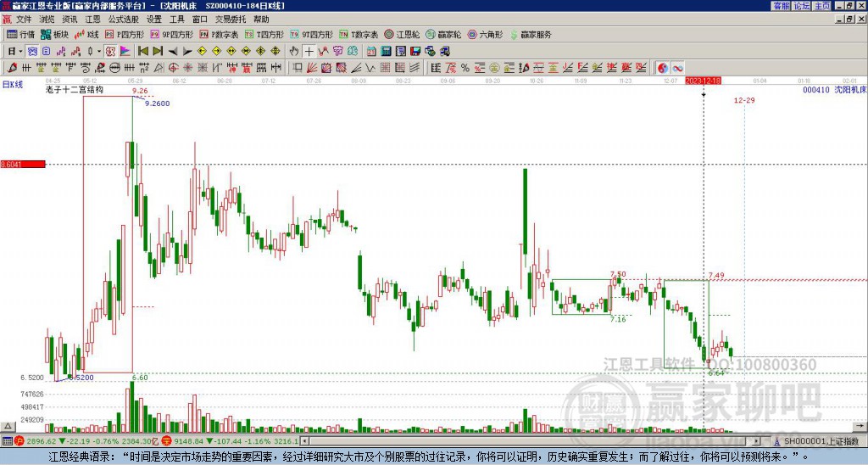The image size is (868, 465).
Task: Open 赢家服务 service page
Action: [x=531, y=34]
